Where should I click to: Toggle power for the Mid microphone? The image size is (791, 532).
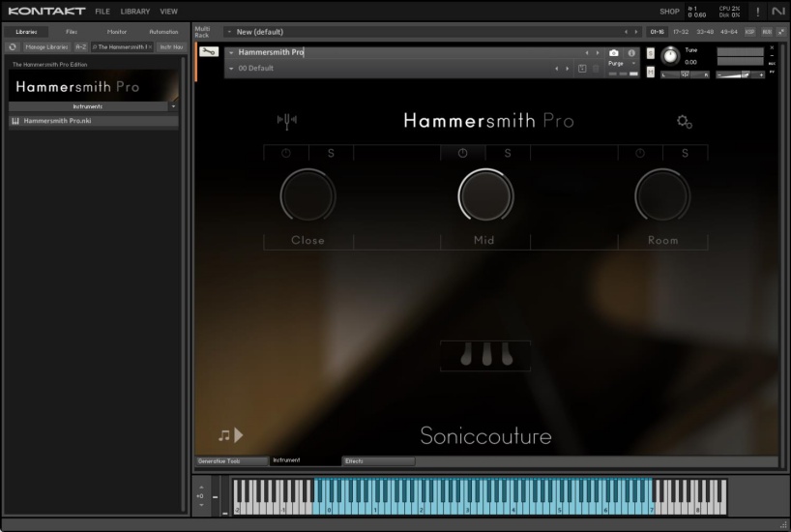coord(463,153)
